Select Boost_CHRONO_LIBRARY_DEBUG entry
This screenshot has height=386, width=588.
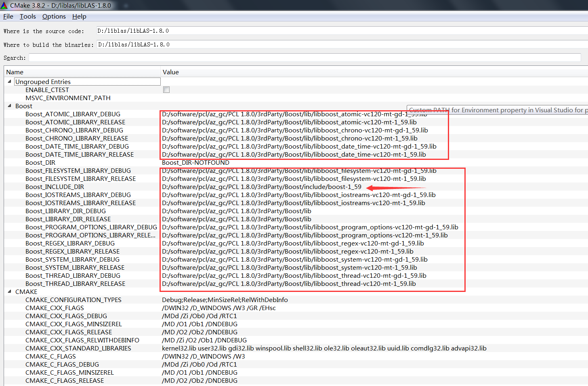(x=74, y=130)
